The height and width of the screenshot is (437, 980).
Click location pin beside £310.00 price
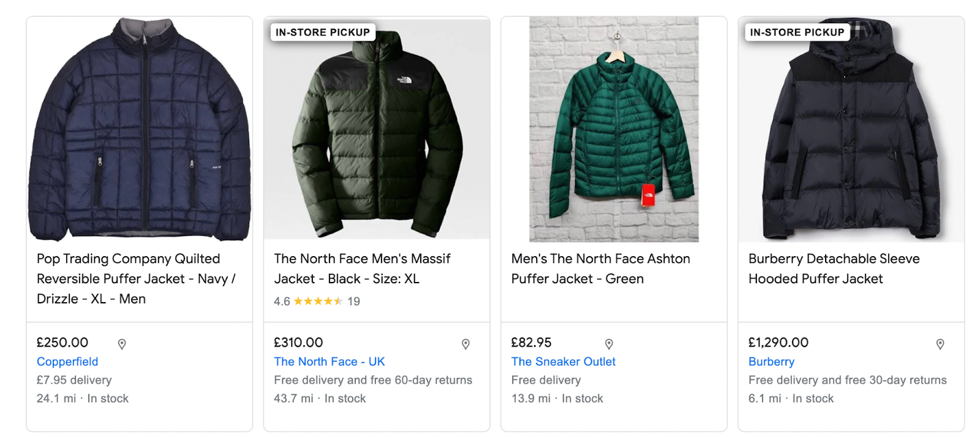(x=466, y=344)
